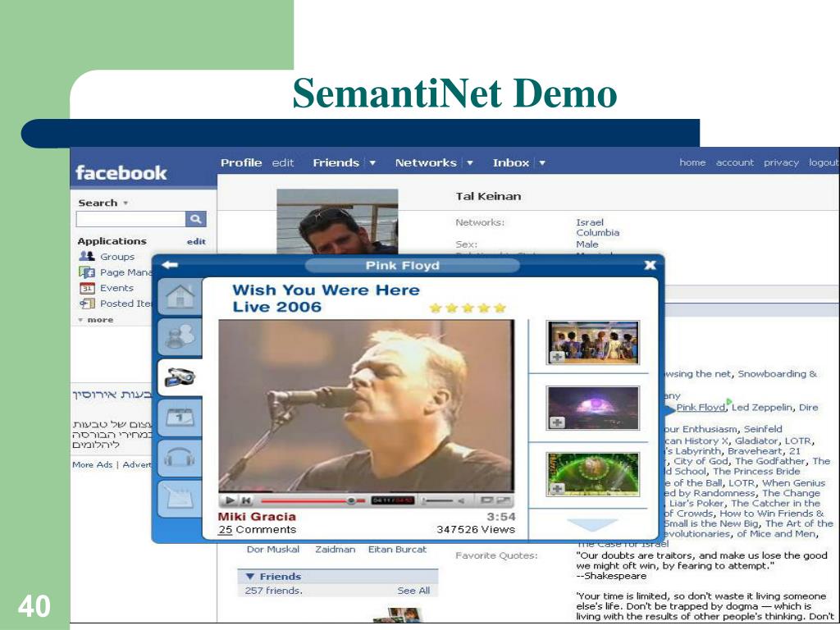Open the Inbox menu item
The height and width of the screenshot is (630, 840).
coord(511,163)
